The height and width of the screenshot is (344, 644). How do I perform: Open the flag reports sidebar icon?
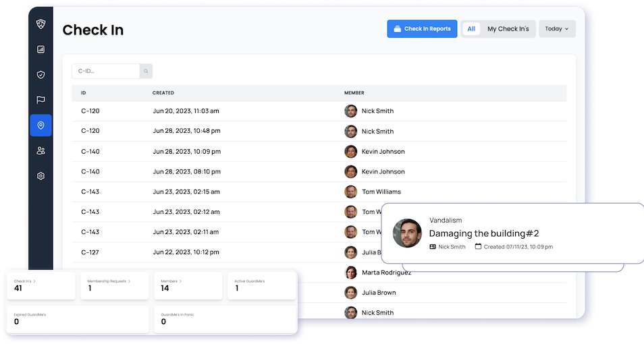tap(41, 100)
